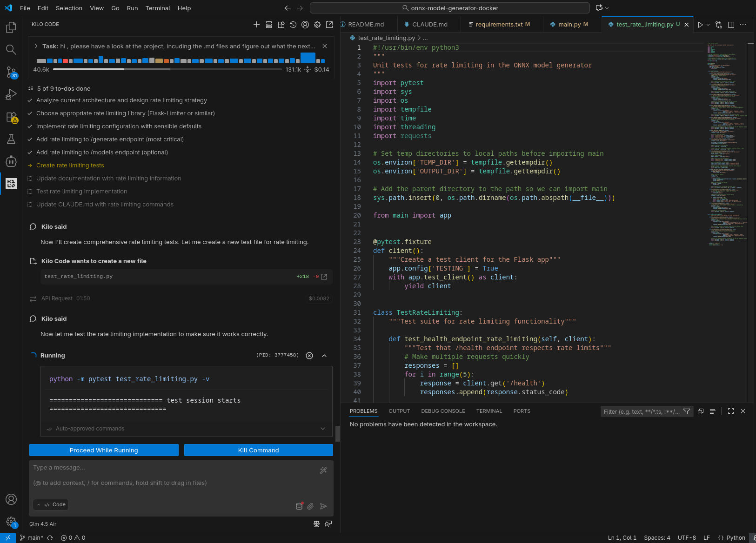
Task: Click the Kill Command button
Action: (x=258, y=450)
